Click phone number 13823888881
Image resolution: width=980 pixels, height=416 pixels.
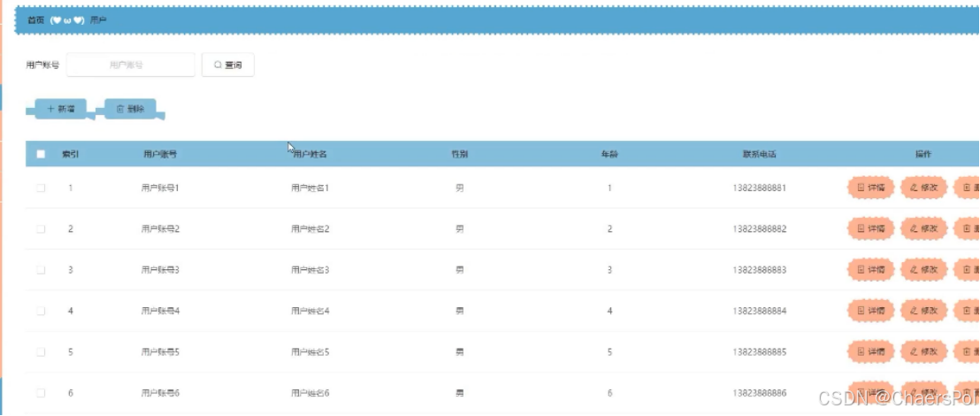point(760,188)
